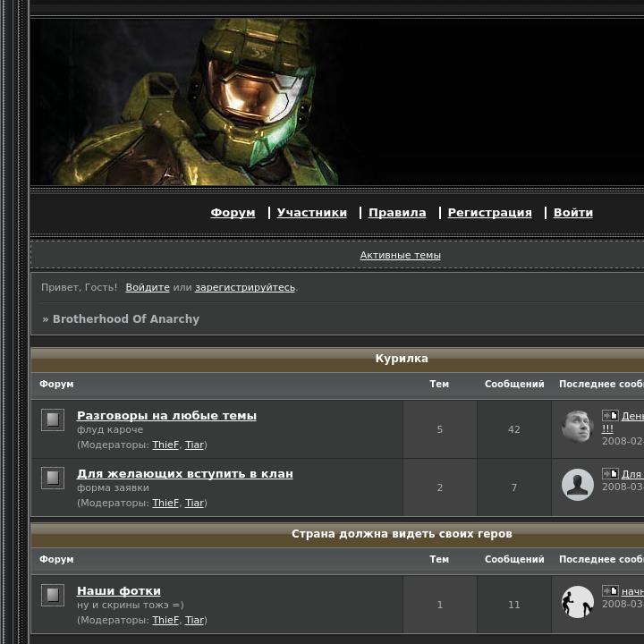Click the зарегистрируйтесь link
The image size is (644, 644).
pos(245,287)
